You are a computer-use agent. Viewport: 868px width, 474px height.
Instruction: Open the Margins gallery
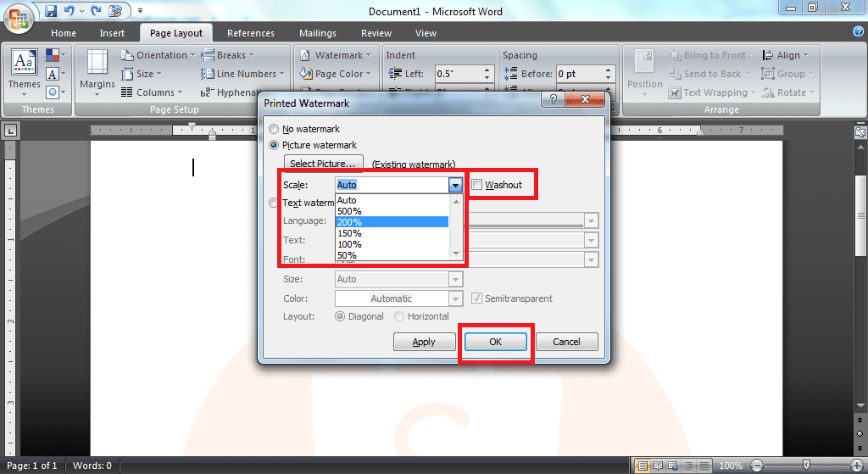(97, 73)
